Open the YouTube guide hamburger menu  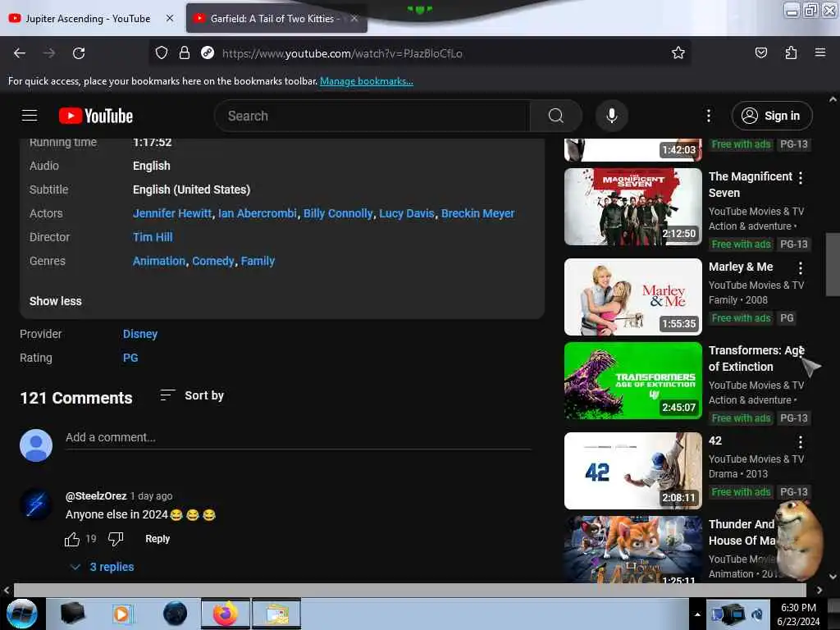coord(29,115)
